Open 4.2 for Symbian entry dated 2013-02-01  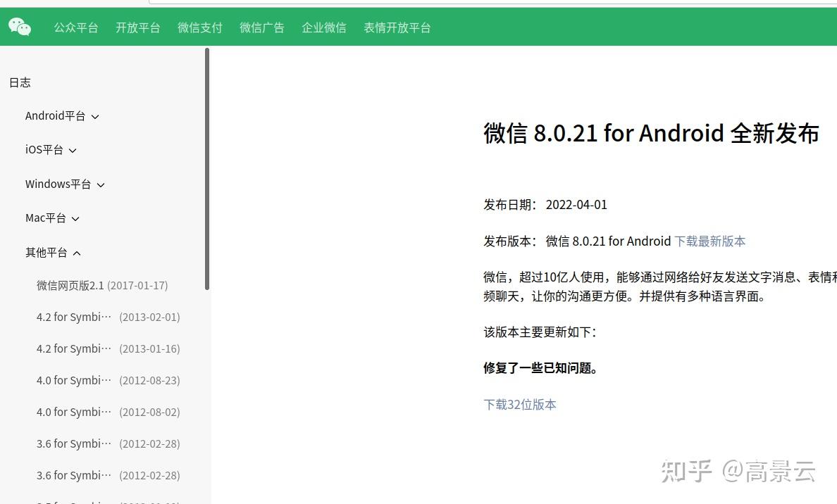click(x=108, y=317)
